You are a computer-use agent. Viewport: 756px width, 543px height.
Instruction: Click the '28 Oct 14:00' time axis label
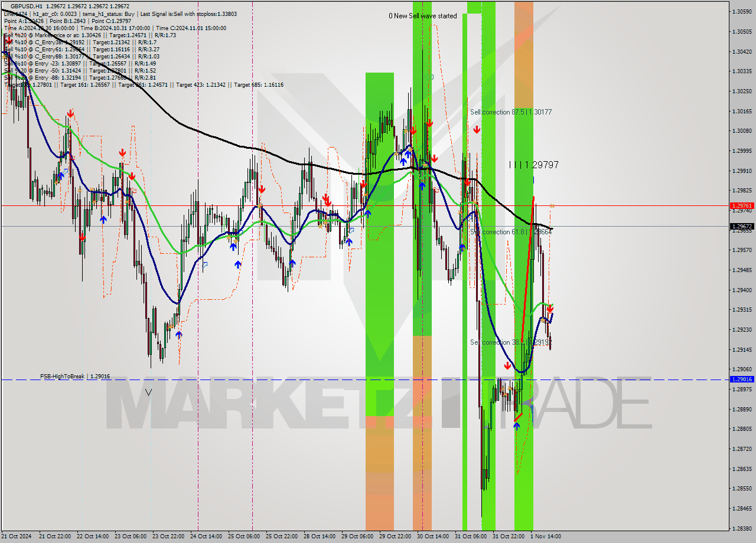[x=320, y=537]
